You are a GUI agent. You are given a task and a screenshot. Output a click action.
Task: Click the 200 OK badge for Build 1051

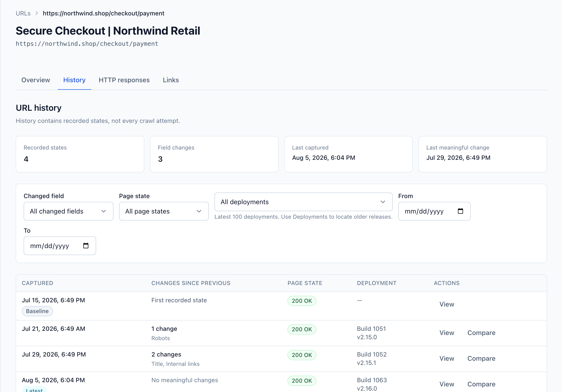point(302,329)
